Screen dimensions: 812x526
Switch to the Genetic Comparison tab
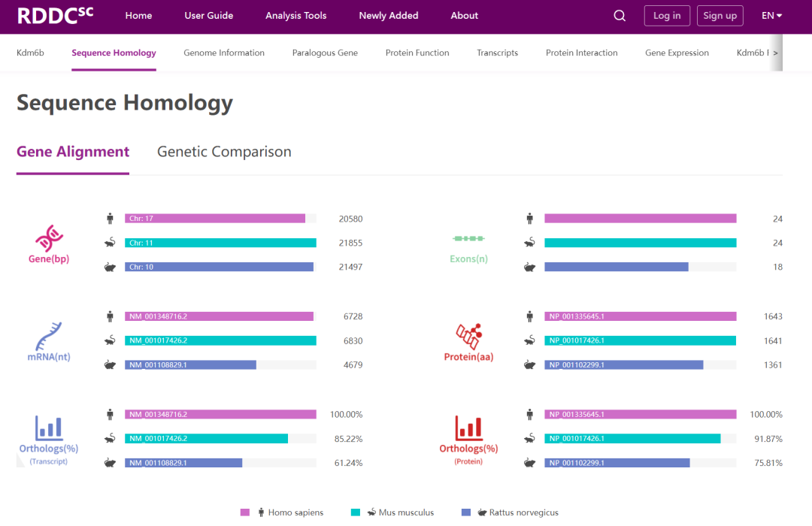pos(224,152)
